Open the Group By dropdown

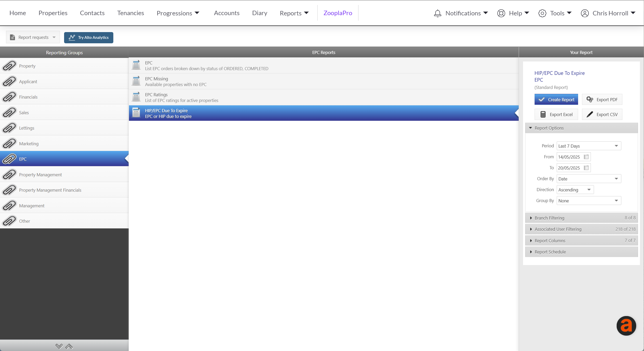point(589,201)
